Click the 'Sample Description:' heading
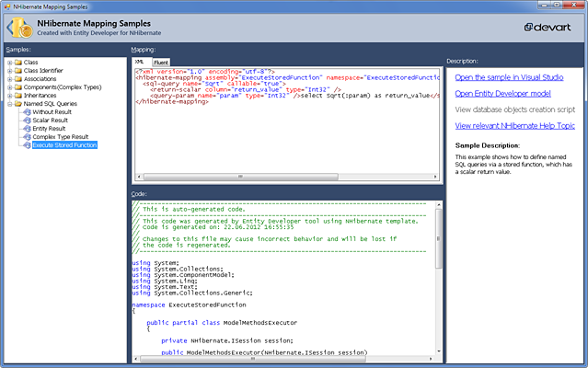 click(x=488, y=145)
